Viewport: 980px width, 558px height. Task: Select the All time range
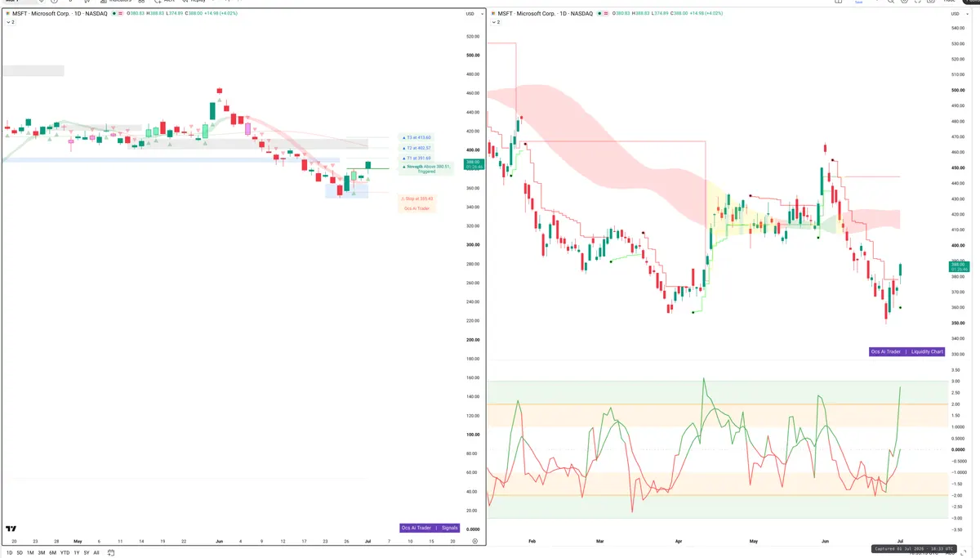96,553
